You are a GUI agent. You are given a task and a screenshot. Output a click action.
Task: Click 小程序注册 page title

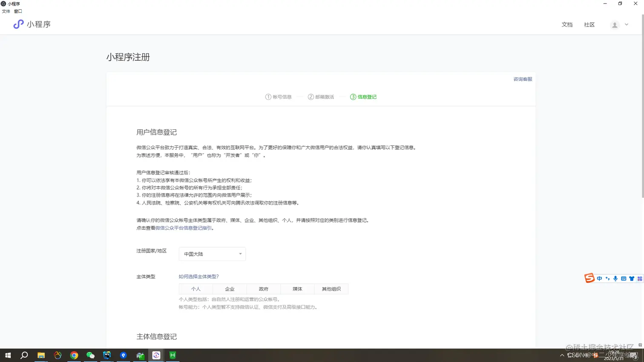tap(128, 57)
